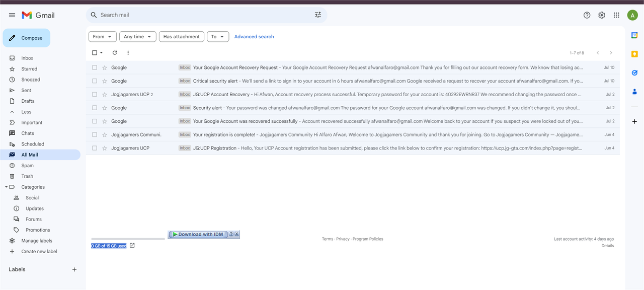Open Contacts side panel icon
The height and width of the screenshot is (290, 644).
coord(634,91)
